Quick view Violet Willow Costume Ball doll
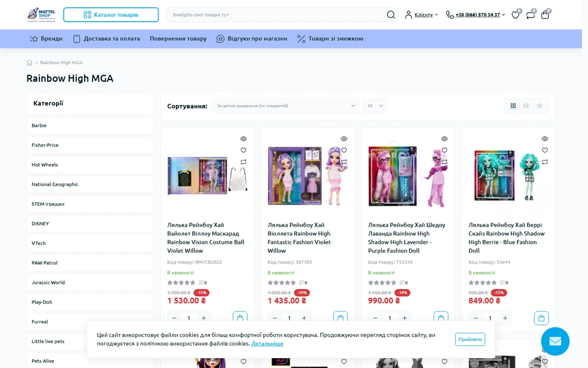The width and height of the screenshot is (588, 368). (244, 139)
